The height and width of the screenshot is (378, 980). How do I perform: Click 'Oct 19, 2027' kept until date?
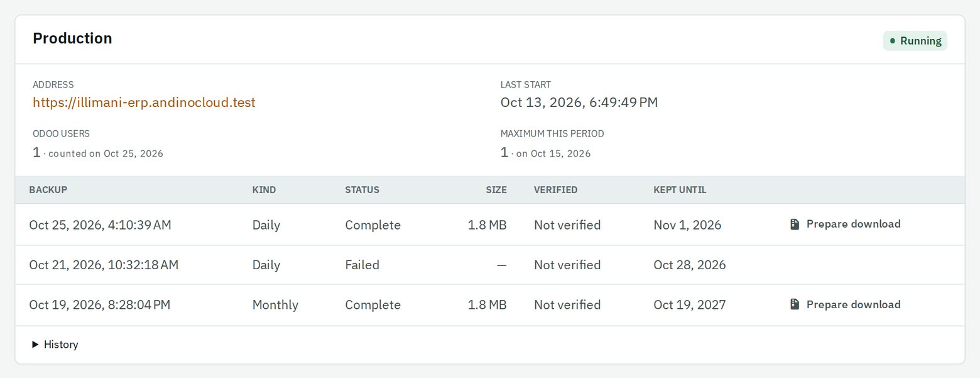coord(690,305)
